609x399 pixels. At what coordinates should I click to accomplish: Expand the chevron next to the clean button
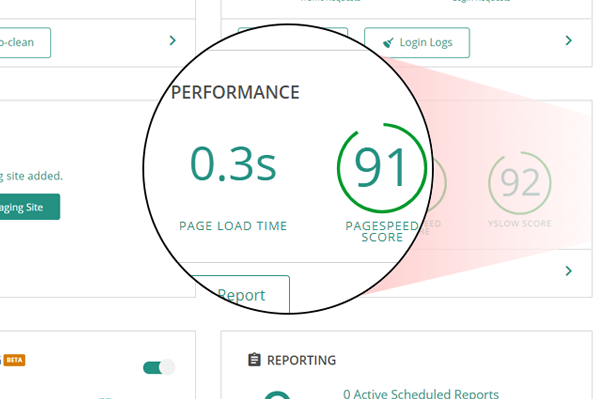(173, 40)
